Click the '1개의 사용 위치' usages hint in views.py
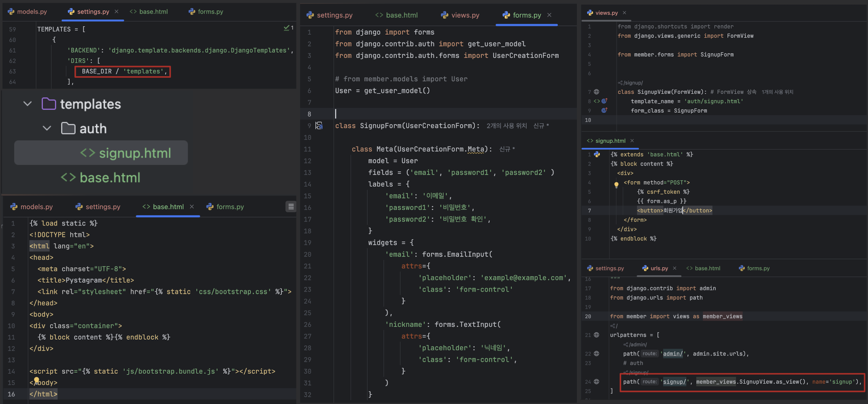 (777, 92)
